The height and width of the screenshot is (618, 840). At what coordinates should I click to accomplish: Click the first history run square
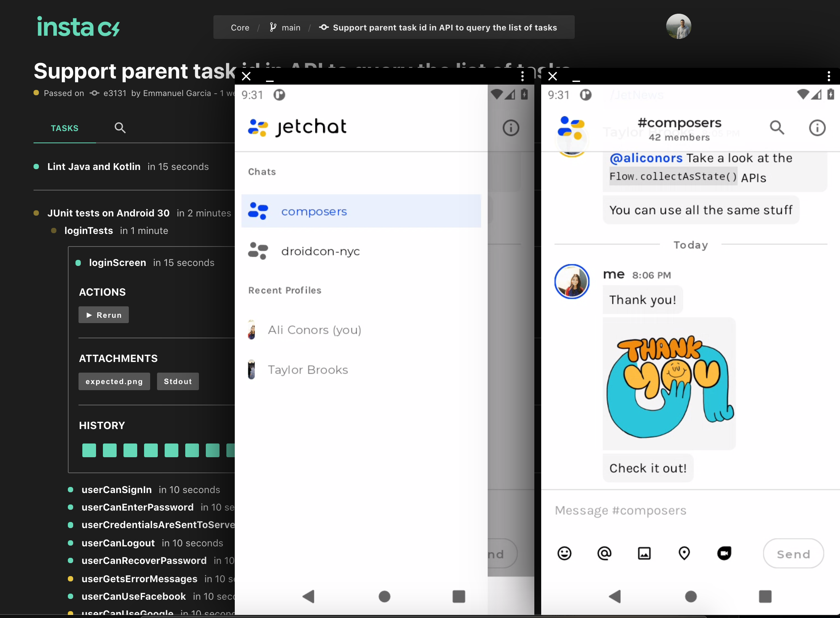point(89,450)
